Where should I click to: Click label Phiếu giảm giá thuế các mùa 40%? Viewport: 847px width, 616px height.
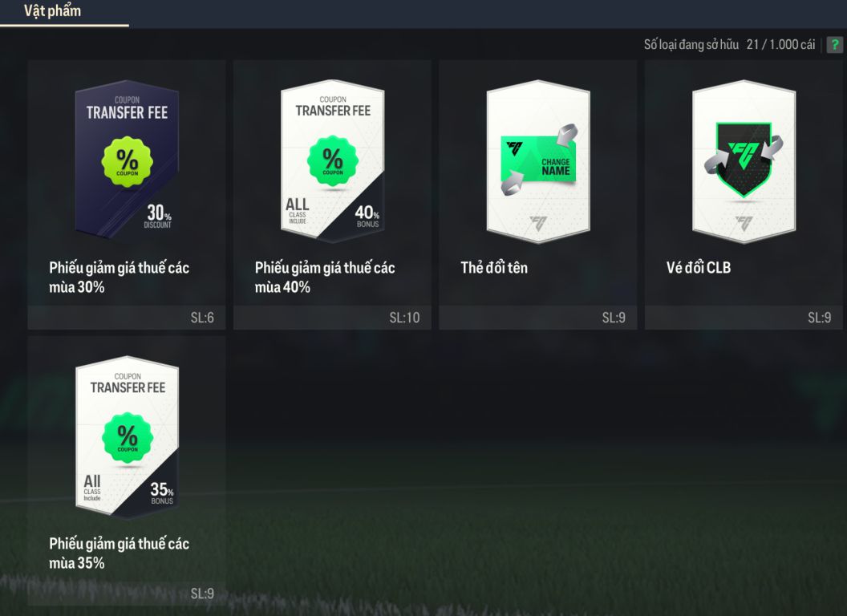click(x=325, y=278)
